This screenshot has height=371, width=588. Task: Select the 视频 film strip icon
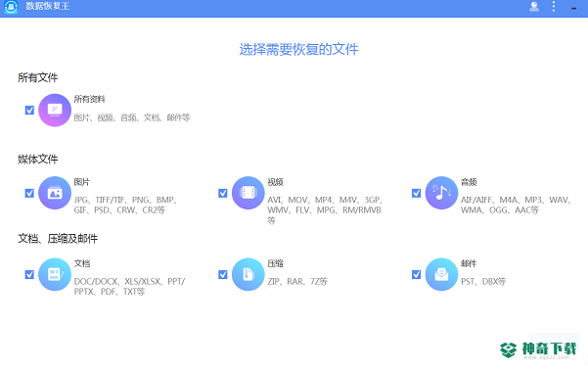pyautogui.click(x=249, y=193)
